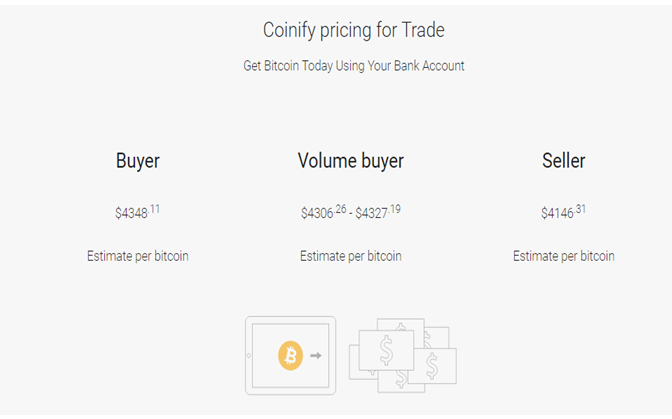Select the Seller heading
This screenshot has width=672, height=419.
564,161
